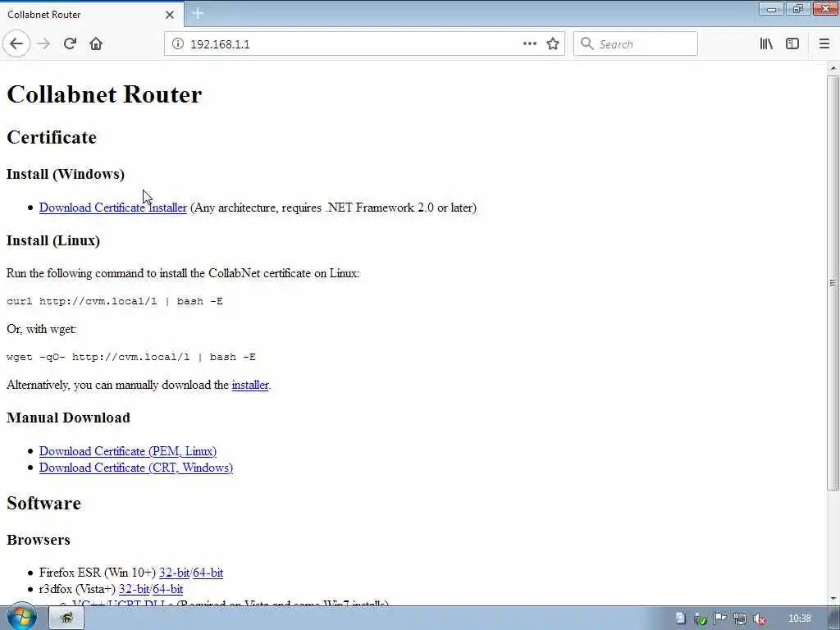
Task: Click the search magnifier icon
Action: pos(587,44)
